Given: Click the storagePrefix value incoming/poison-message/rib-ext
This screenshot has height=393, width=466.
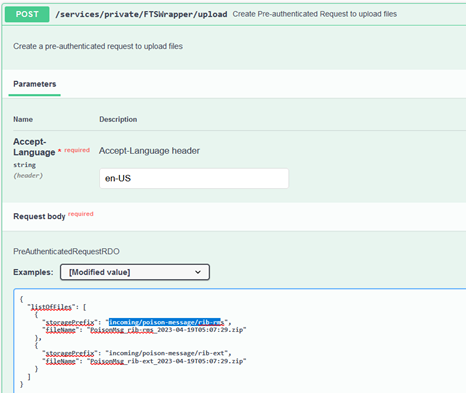Looking at the screenshot, I should click(x=168, y=353).
